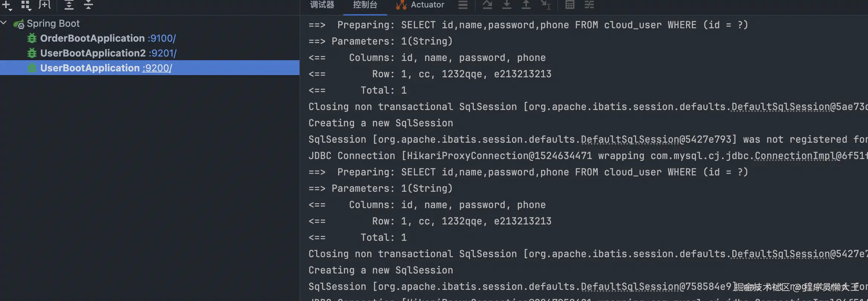Click the Evaluate Expression calculator icon
This screenshot has height=301, width=868.
point(570,5)
